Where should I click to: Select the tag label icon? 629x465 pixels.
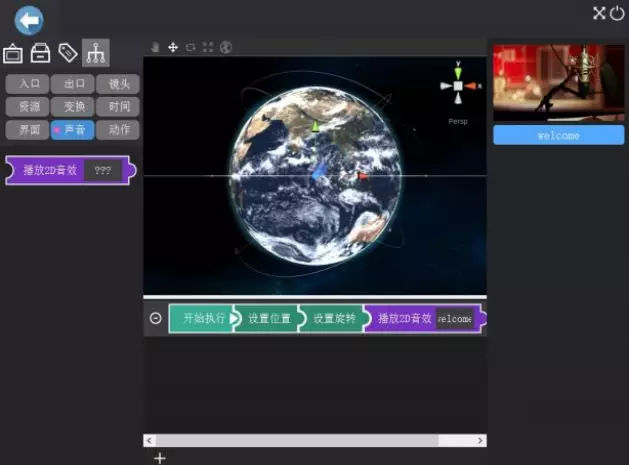tap(67, 53)
